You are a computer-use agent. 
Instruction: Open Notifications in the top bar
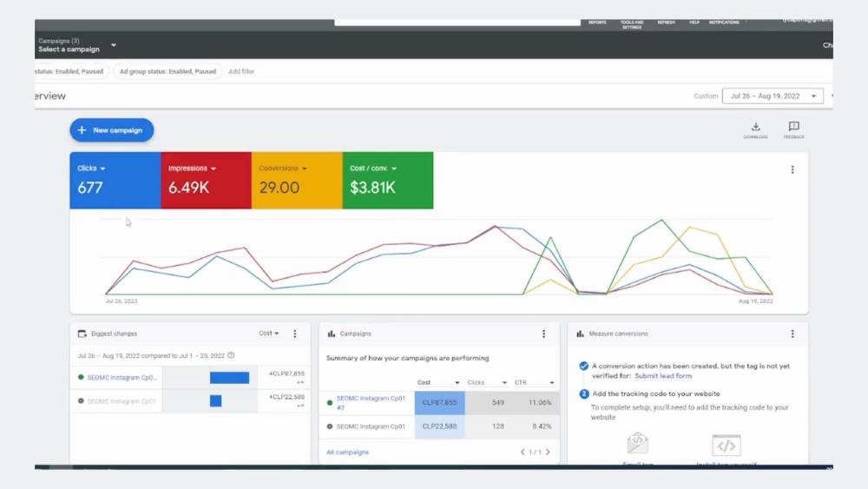click(x=724, y=23)
